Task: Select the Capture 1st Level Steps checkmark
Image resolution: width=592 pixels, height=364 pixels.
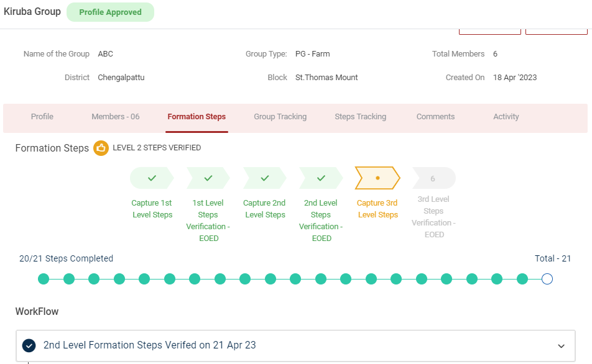Action: 152,178
